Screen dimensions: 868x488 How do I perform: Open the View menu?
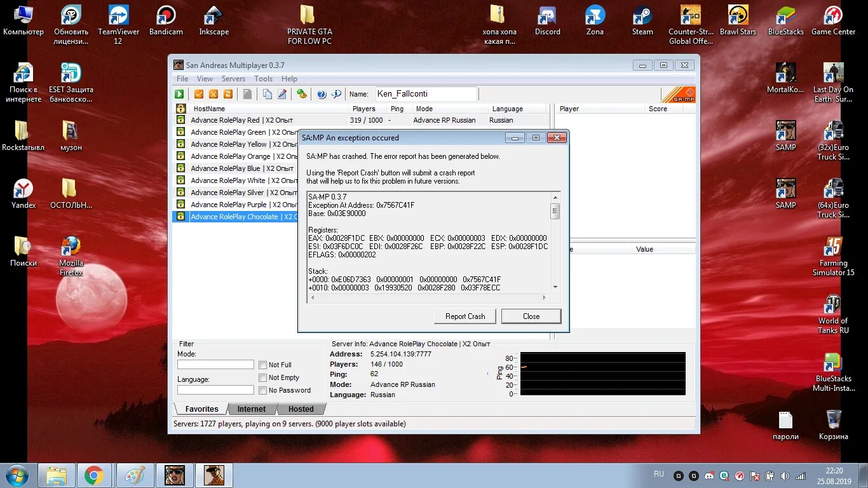pyautogui.click(x=205, y=79)
